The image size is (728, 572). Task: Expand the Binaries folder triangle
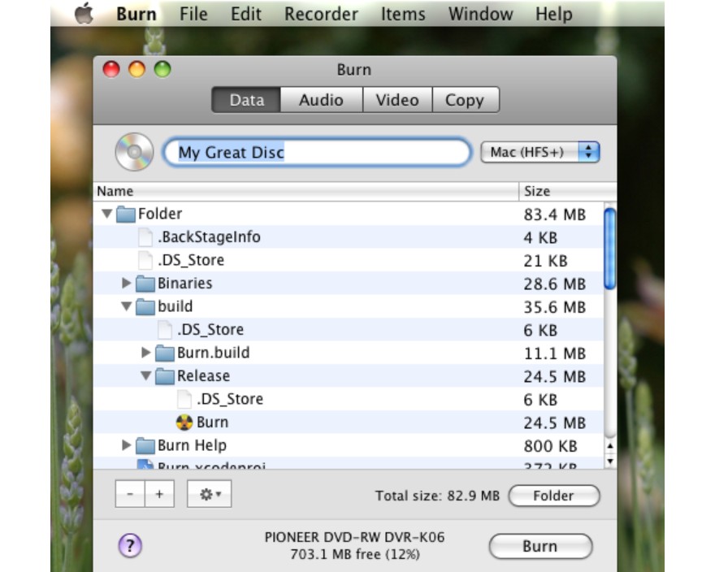126,283
